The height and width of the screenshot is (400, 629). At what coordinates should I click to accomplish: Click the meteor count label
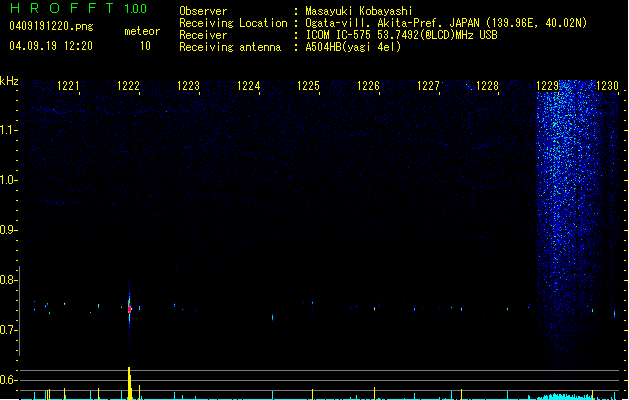click(142, 31)
